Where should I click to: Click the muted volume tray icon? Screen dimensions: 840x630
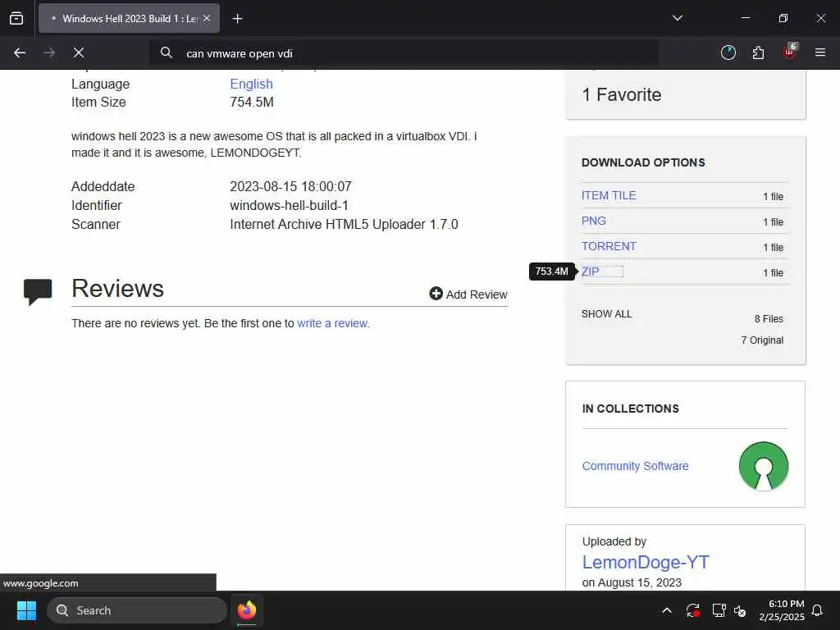pos(741,610)
